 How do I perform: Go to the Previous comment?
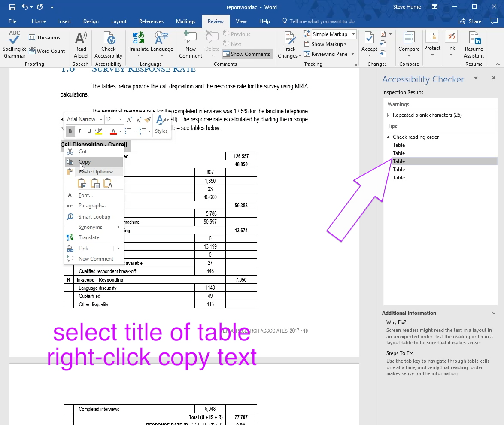[x=237, y=34]
